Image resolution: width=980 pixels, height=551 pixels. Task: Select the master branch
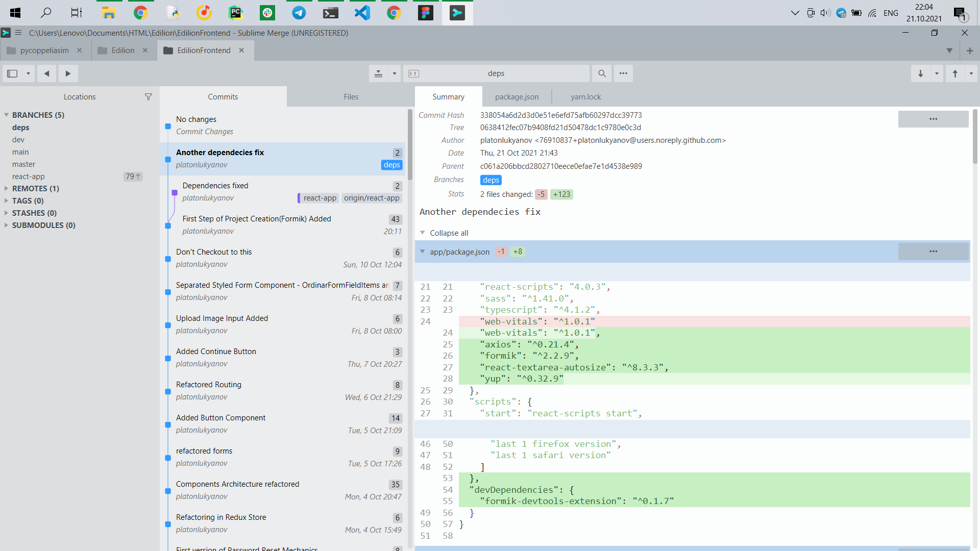23,164
